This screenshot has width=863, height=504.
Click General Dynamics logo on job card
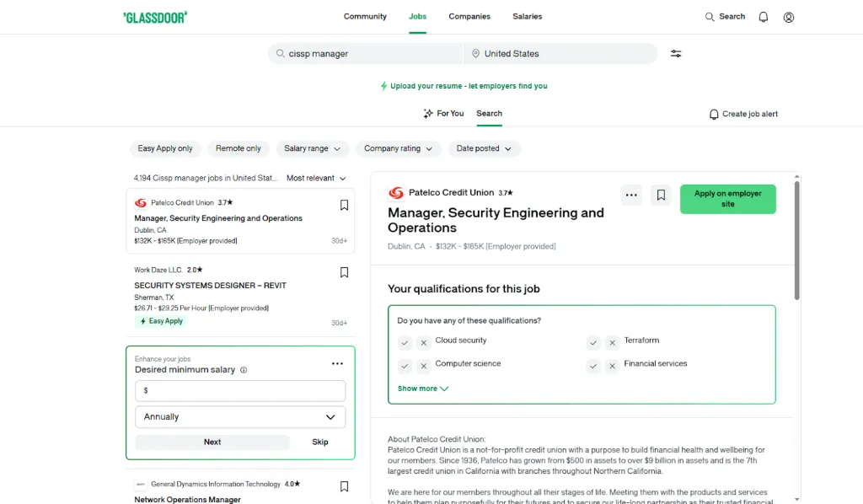[x=141, y=484]
